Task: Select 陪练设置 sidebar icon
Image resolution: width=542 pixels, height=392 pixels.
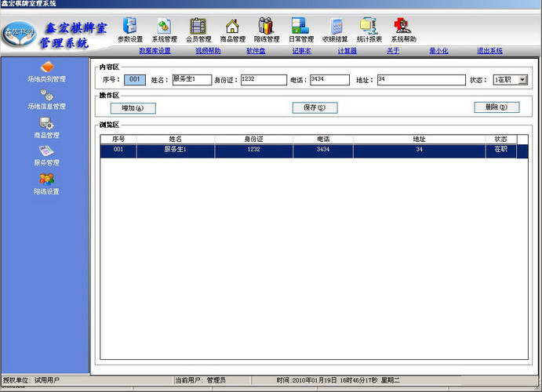Action: pos(46,184)
